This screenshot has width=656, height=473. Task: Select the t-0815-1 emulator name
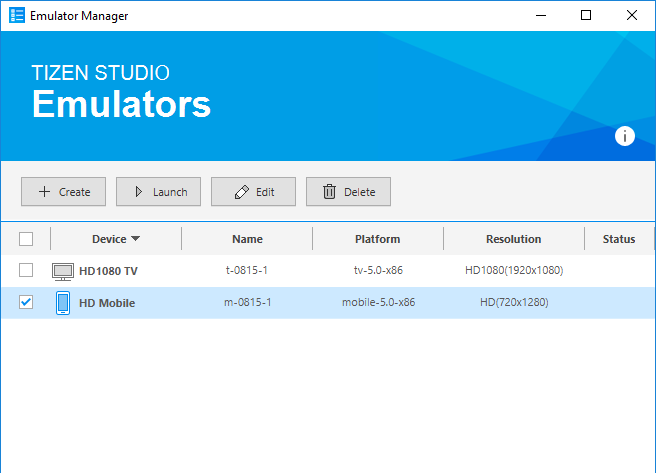[x=247, y=271]
